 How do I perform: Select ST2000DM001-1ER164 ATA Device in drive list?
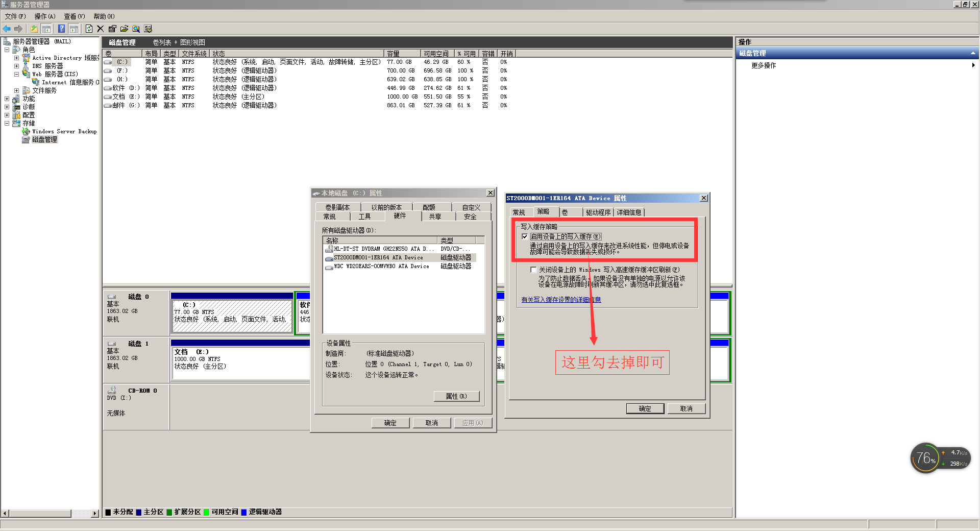coord(378,258)
